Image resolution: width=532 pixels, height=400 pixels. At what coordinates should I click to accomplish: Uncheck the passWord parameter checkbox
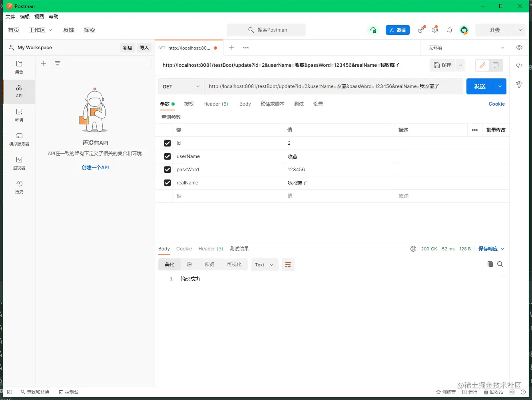167,170
